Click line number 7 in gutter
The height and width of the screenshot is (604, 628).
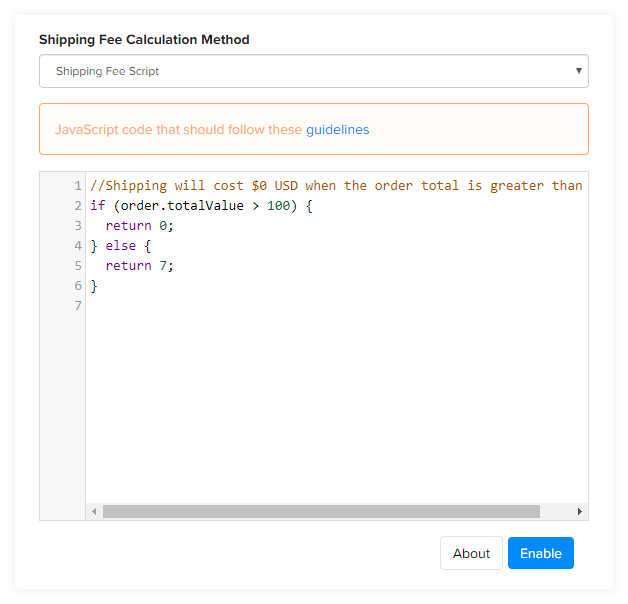(x=78, y=306)
